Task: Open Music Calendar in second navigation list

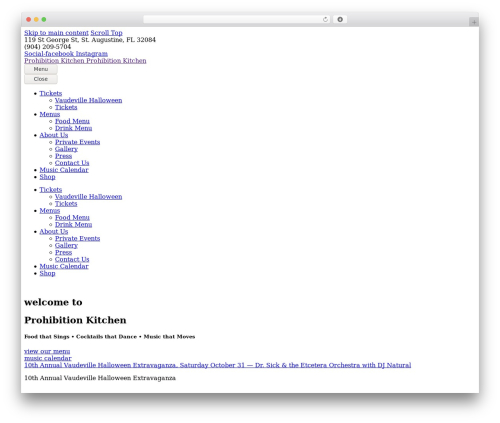Action: 64,266
